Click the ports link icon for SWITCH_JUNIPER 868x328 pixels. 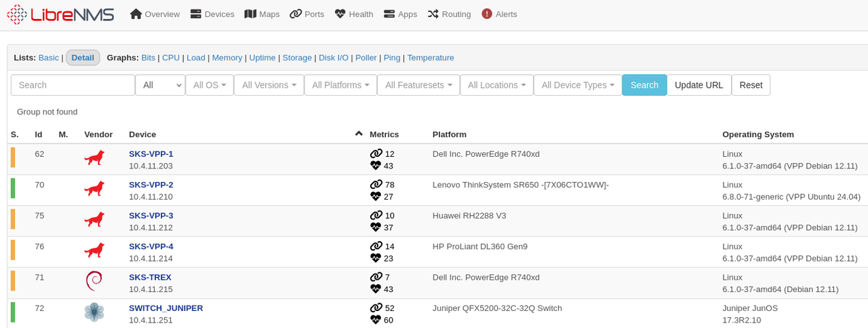tap(376, 308)
